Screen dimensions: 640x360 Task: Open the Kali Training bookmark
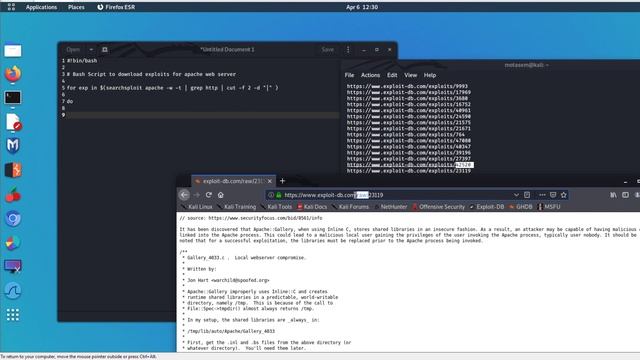pyautogui.click(x=237, y=207)
